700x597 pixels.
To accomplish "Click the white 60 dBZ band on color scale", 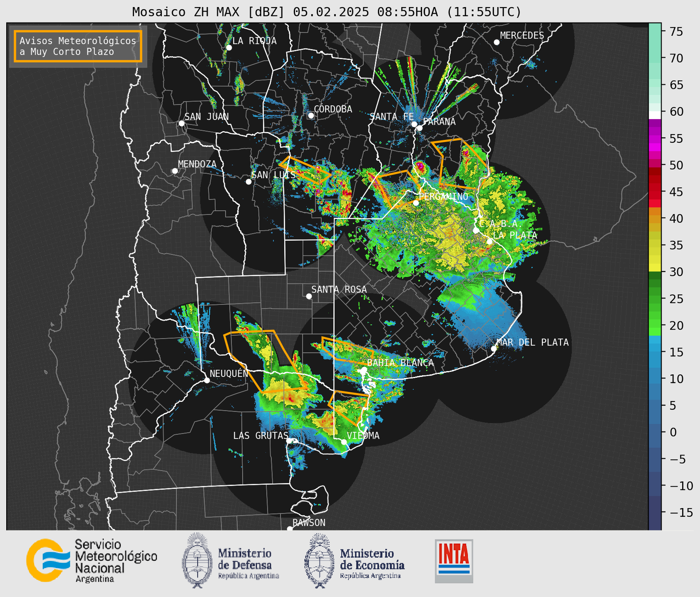I will [x=655, y=115].
